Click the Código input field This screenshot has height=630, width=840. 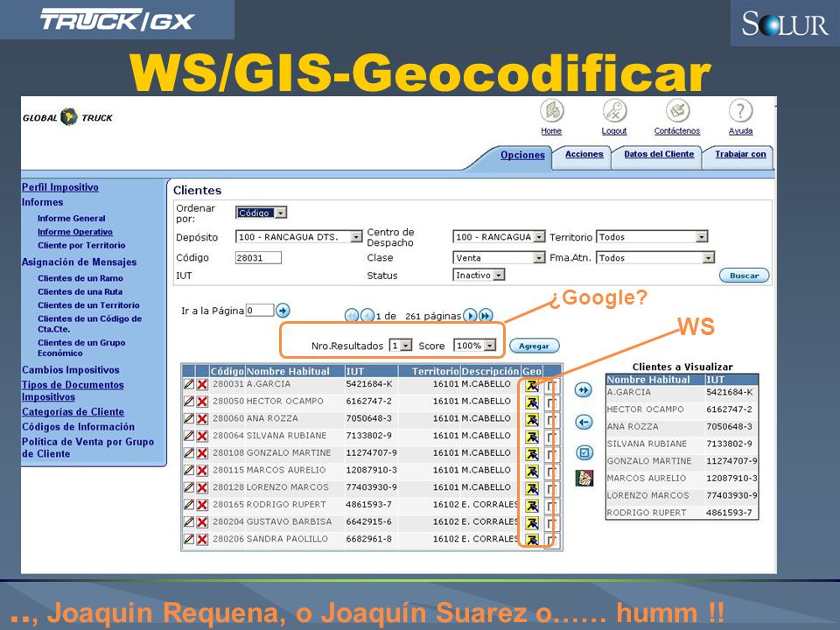258,257
